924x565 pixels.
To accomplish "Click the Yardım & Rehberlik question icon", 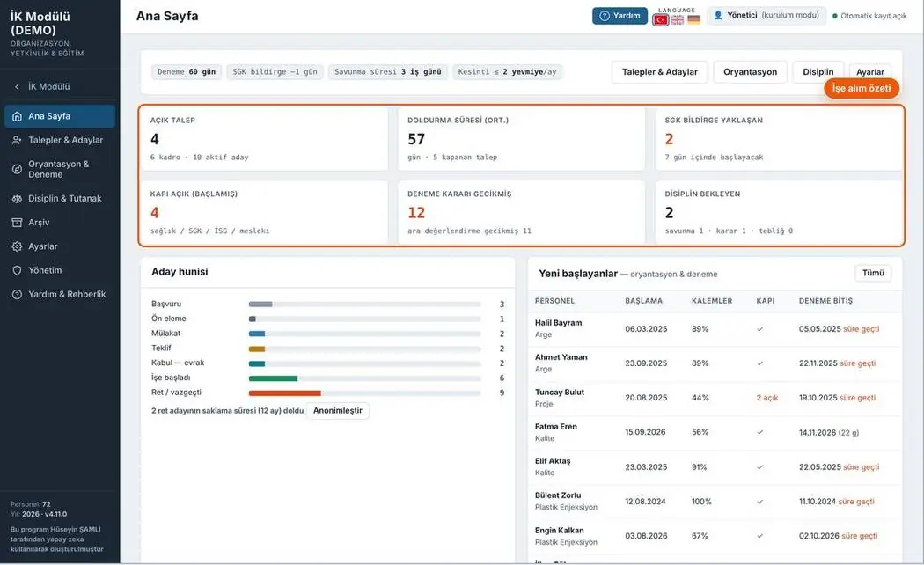I will point(17,295).
